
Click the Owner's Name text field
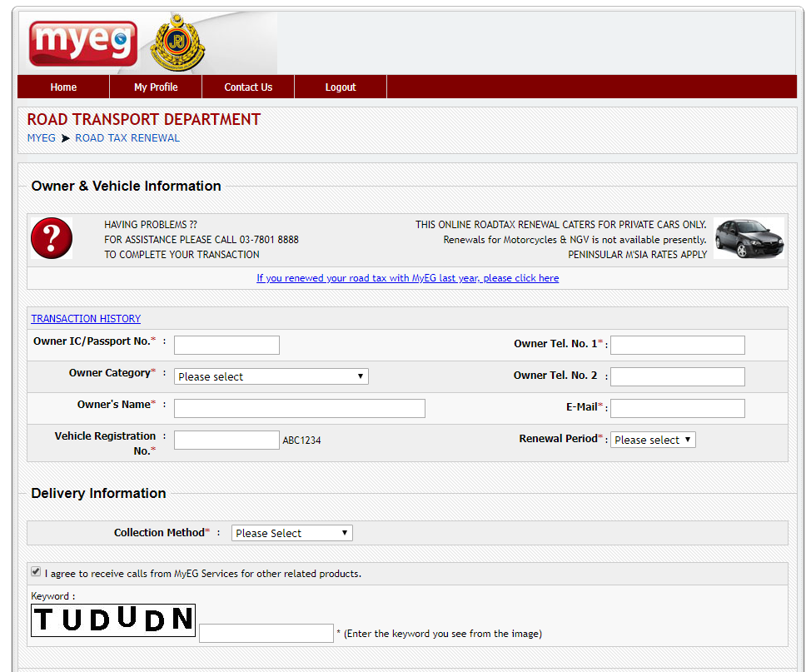click(299, 408)
